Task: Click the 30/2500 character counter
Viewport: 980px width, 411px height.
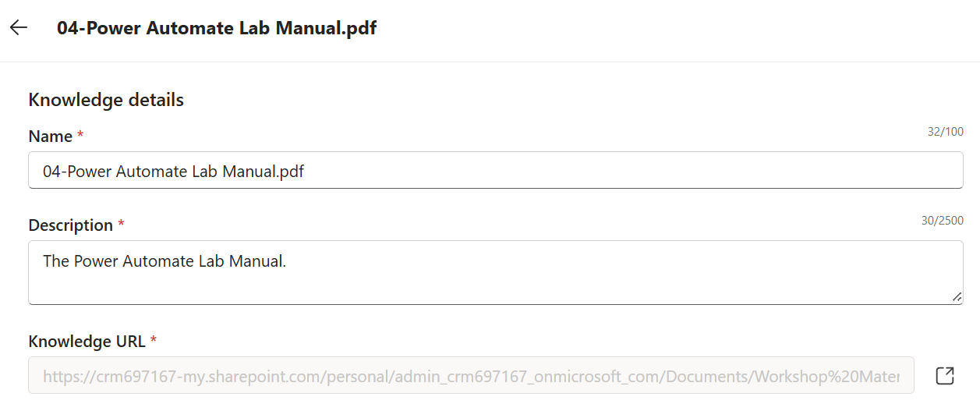Action: (x=942, y=221)
